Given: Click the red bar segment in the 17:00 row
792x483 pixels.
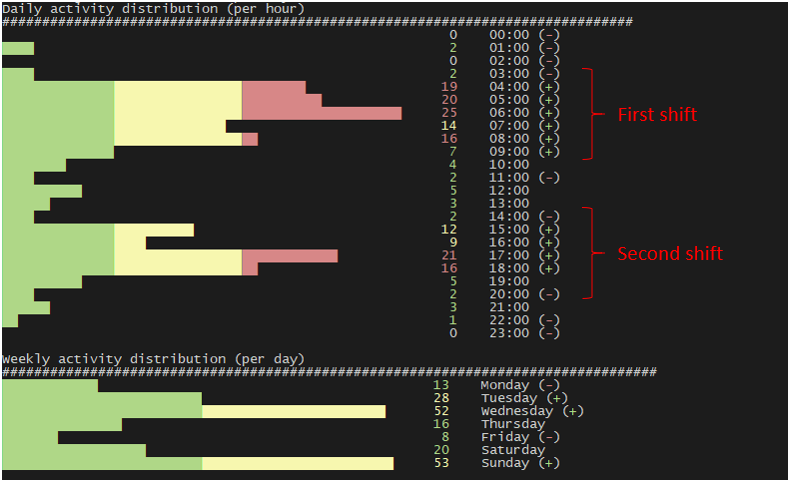Looking at the screenshot, I should pyautogui.click(x=289, y=256).
